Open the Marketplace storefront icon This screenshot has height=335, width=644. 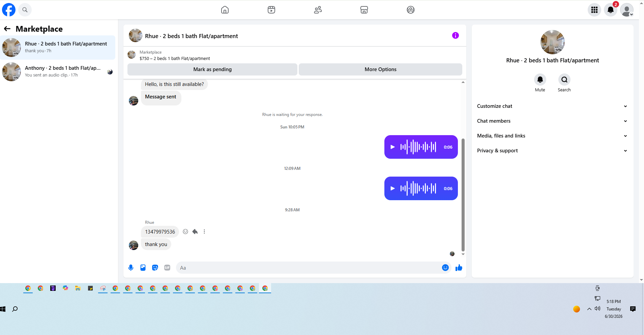point(364,10)
